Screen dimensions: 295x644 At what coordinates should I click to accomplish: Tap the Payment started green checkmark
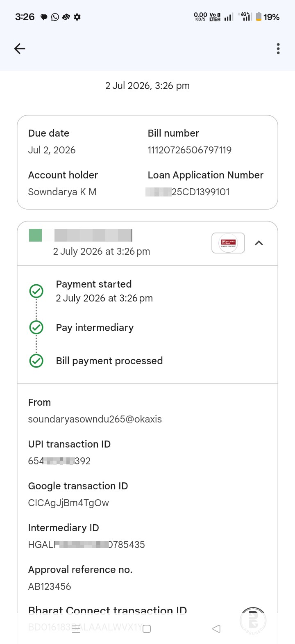click(36, 291)
